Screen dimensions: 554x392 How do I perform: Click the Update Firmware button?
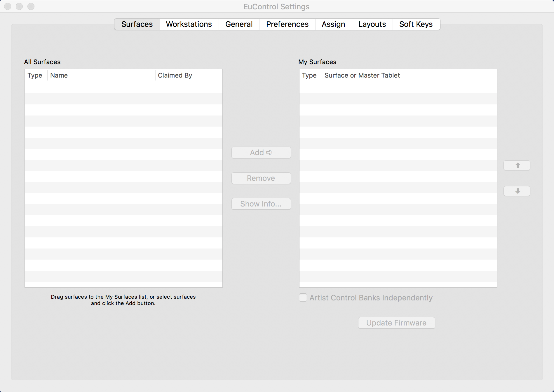point(396,323)
